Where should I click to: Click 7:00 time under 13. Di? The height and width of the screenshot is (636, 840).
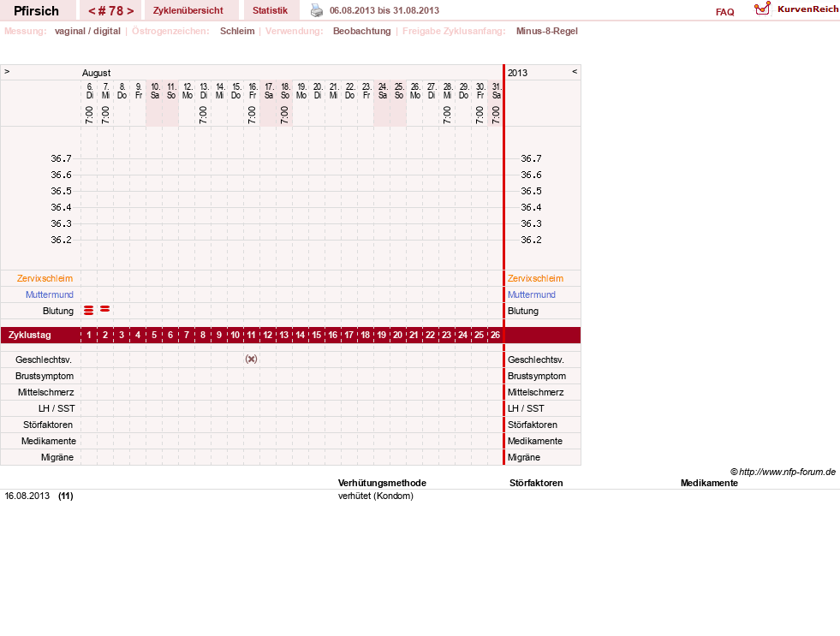point(202,115)
